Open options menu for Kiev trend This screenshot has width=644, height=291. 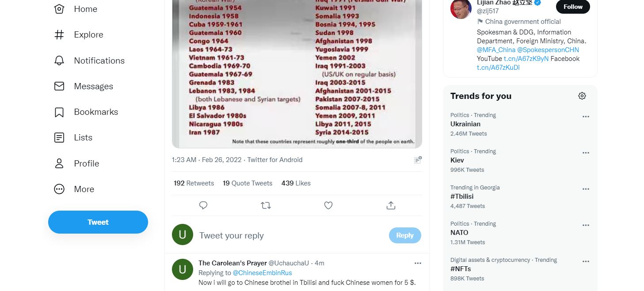point(586,153)
